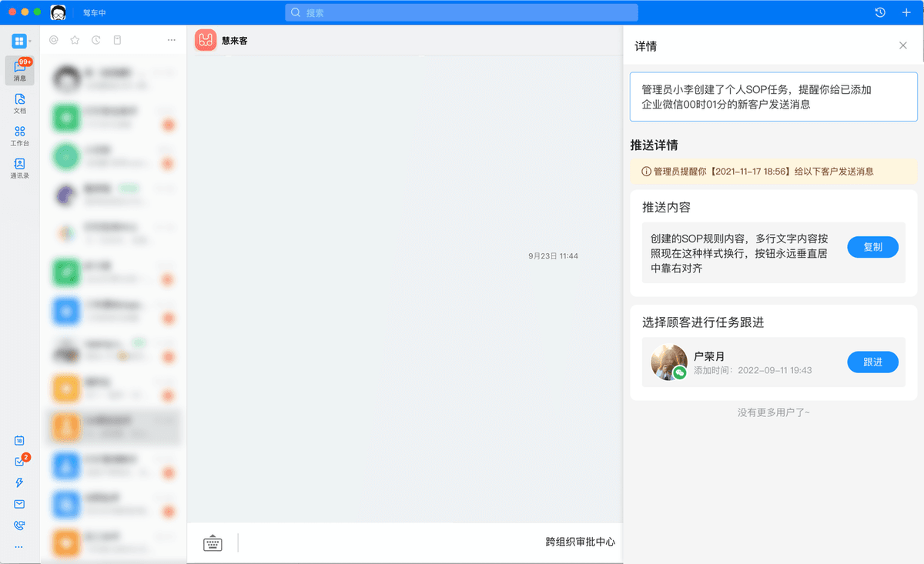The width and height of the screenshot is (924, 564).
Task: Click the @ mentions filter icon
Action: [x=54, y=40]
